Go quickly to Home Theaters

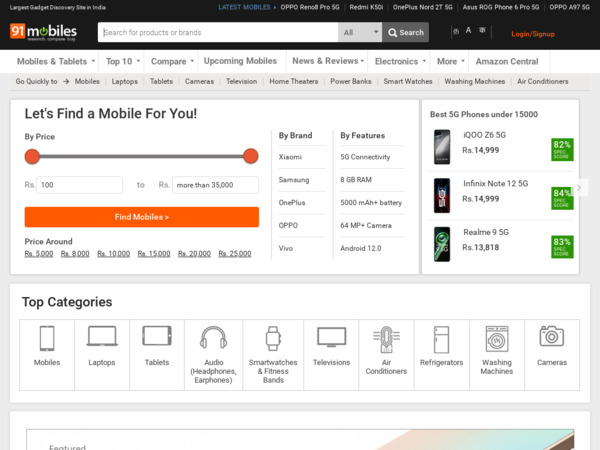[x=293, y=82]
